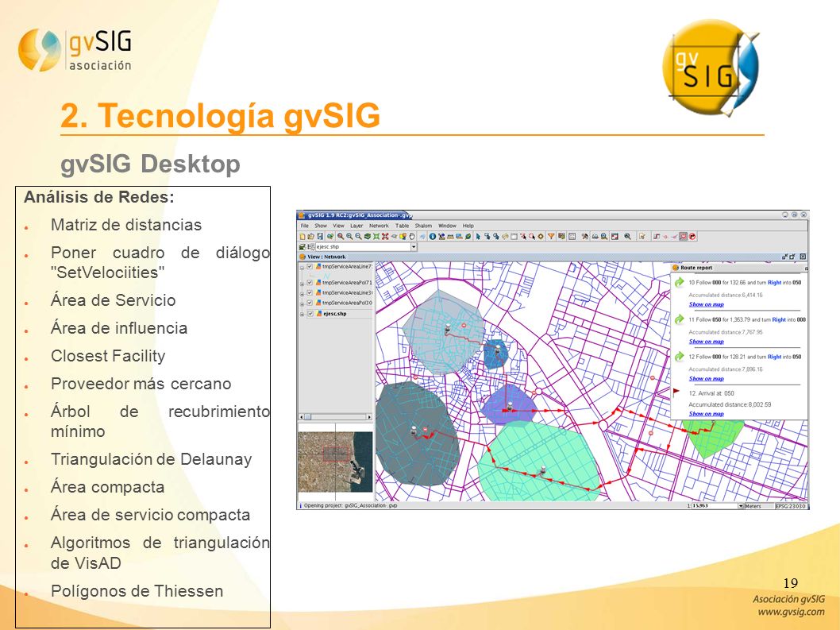
Task: Click the ejesc.shp layer name in TOC
Action: [x=335, y=314]
